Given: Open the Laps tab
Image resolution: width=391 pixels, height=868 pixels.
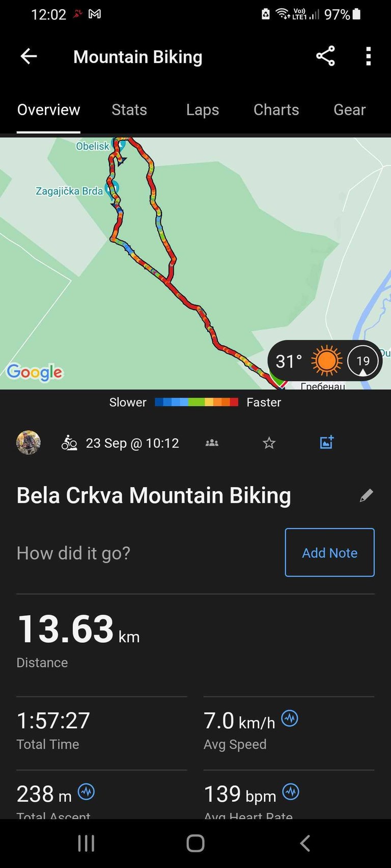Looking at the screenshot, I should (x=203, y=110).
